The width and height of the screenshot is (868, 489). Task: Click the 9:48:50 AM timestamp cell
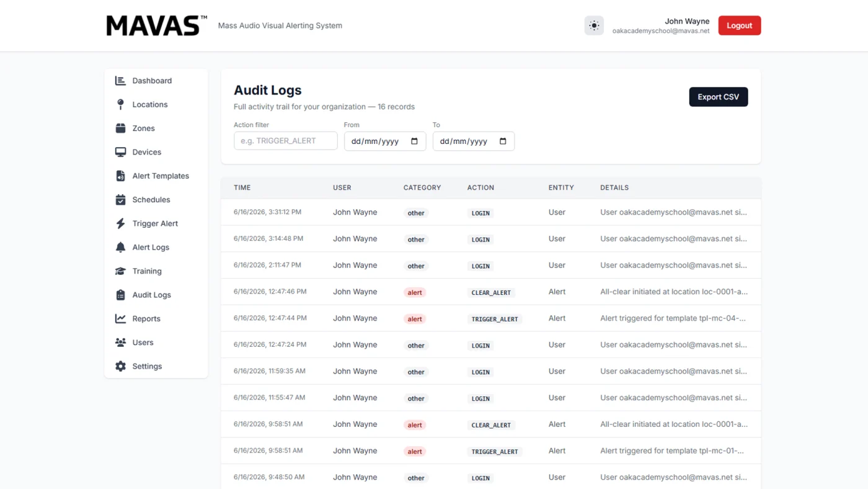click(x=269, y=477)
